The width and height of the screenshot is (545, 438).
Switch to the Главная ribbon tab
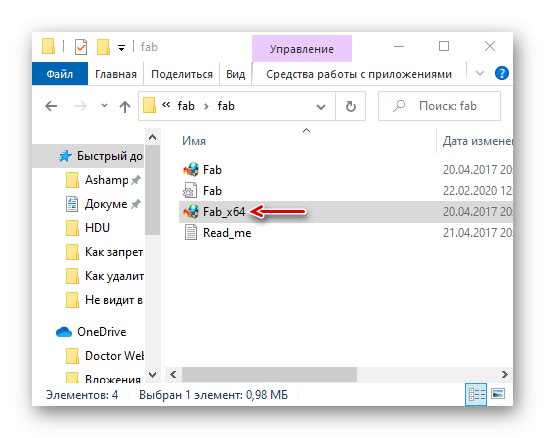tap(116, 74)
